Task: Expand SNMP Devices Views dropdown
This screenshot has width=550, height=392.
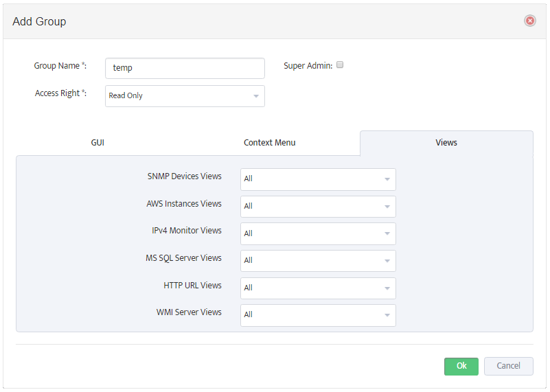Action: (x=318, y=179)
